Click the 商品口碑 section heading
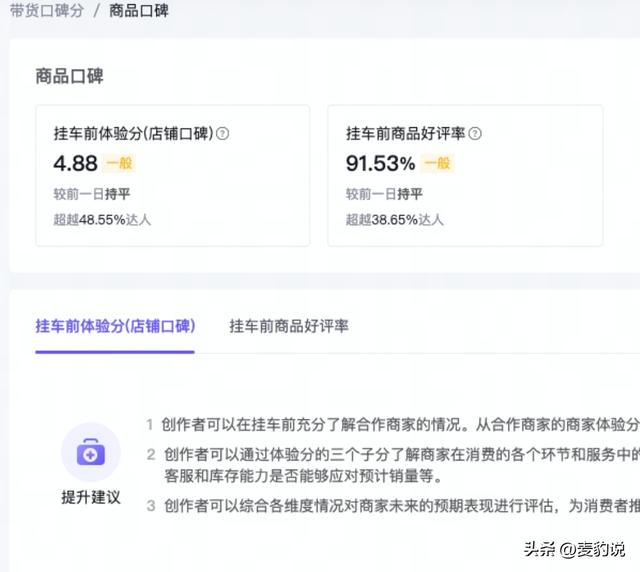 point(69,76)
